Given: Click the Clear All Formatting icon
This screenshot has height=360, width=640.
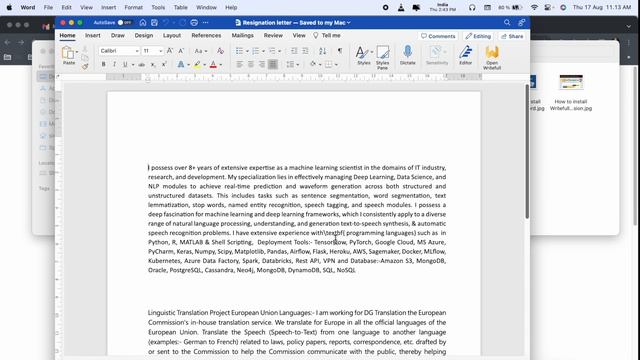Looking at the screenshot, I should (x=220, y=51).
